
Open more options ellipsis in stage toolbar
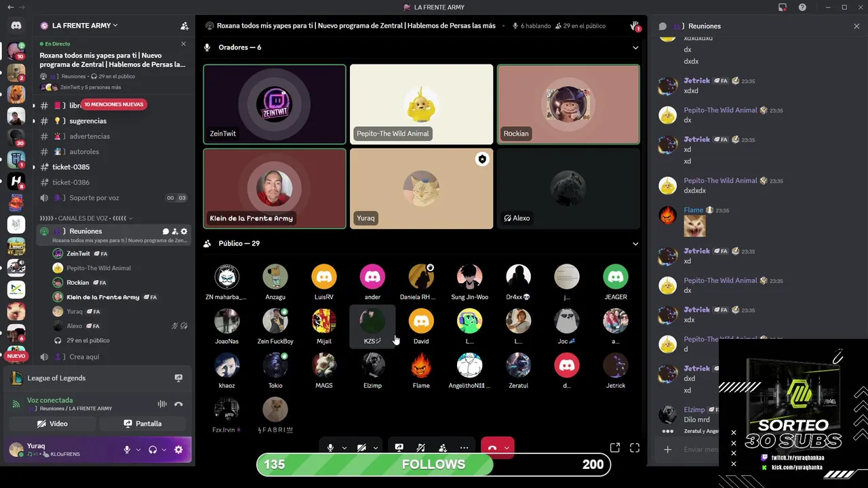point(464,448)
